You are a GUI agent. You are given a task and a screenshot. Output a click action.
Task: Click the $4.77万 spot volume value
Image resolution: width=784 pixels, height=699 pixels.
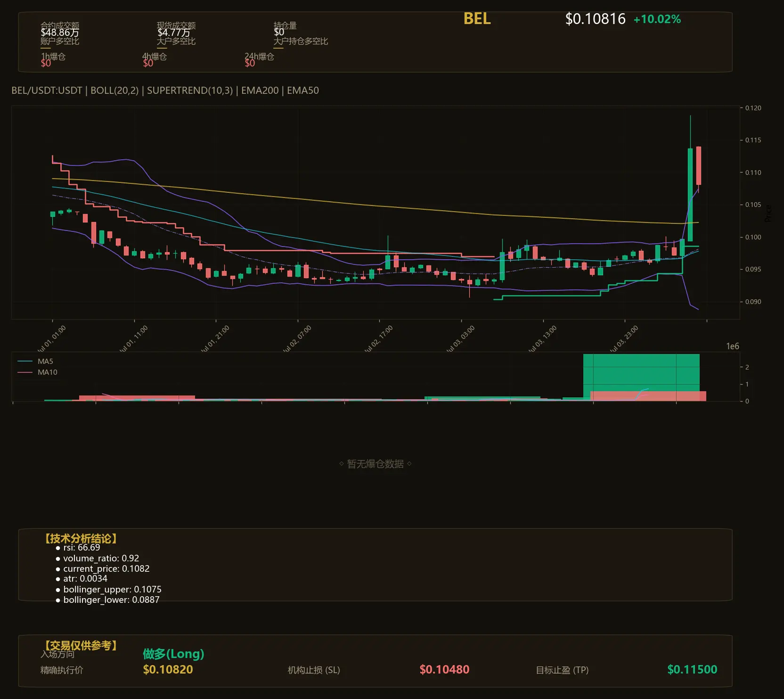[174, 33]
